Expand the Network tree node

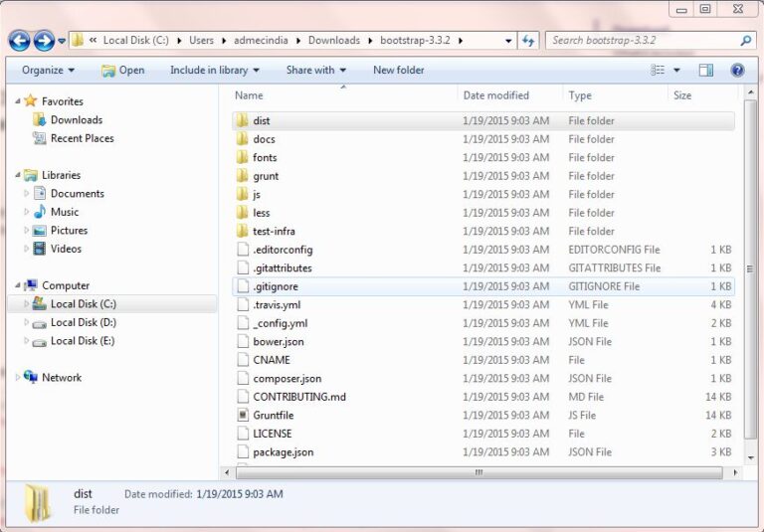point(18,378)
